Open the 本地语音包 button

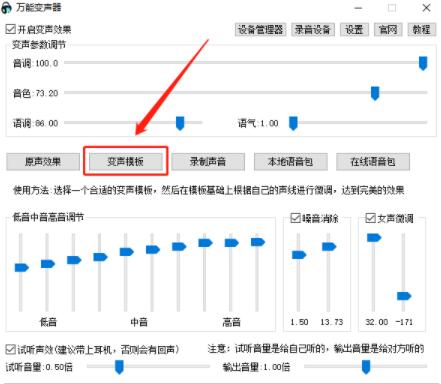(291, 162)
